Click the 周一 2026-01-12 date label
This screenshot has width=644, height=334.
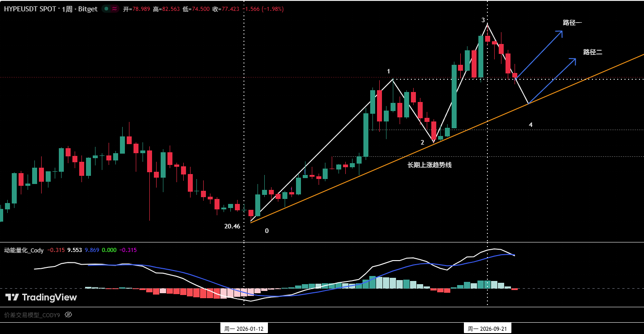244,329
